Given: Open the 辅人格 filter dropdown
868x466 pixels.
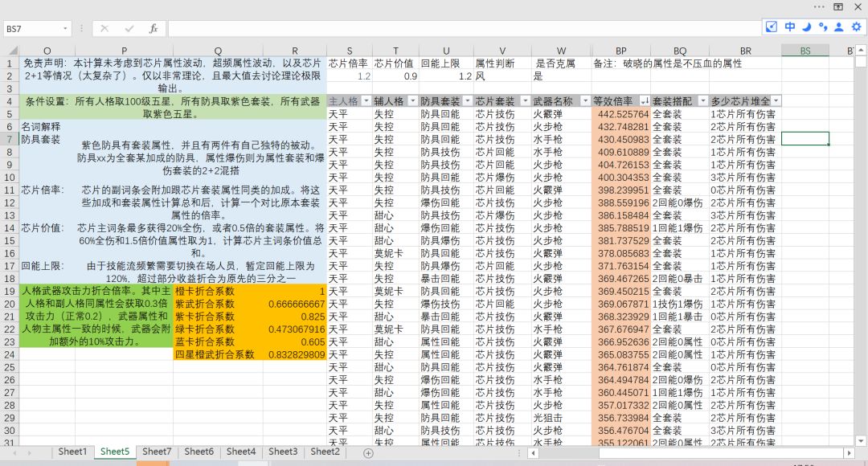Looking at the screenshot, I should click(x=412, y=100).
